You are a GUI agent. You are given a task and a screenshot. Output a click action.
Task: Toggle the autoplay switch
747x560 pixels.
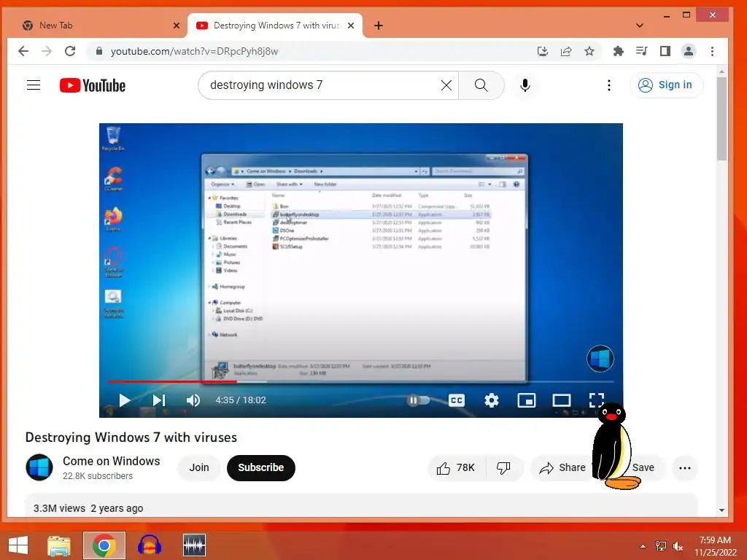418,400
